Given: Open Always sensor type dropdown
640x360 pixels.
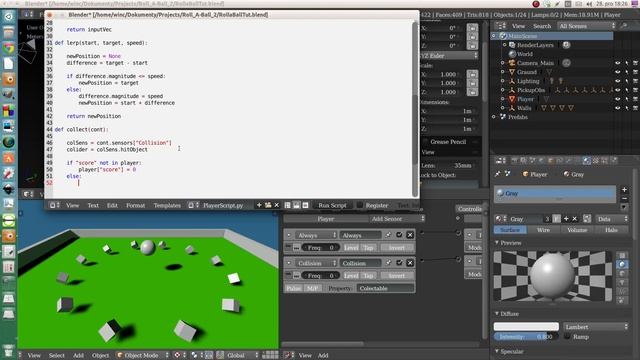Looking at the screenshot, I should (317, 235).
